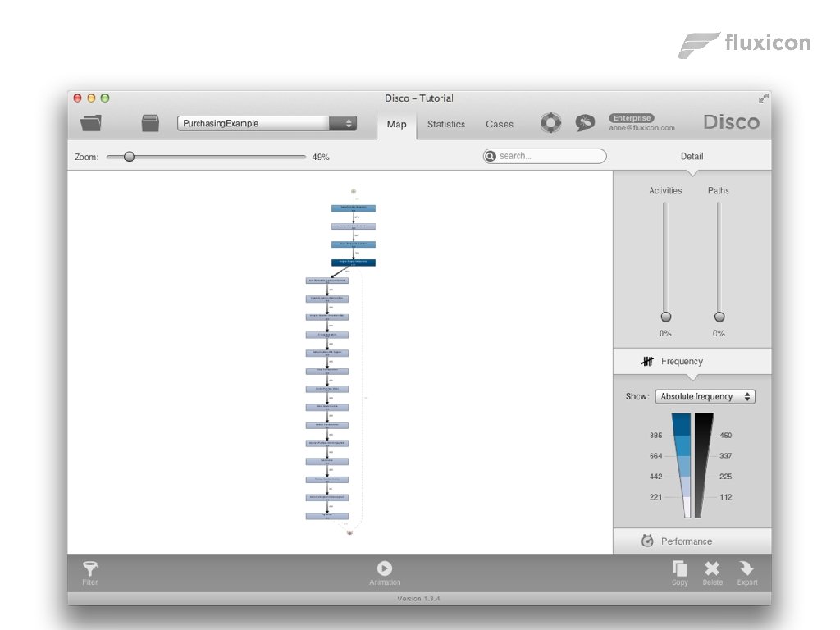Click the dark blue activity node in the map
840x630 pixels.
tap(354, 262)
